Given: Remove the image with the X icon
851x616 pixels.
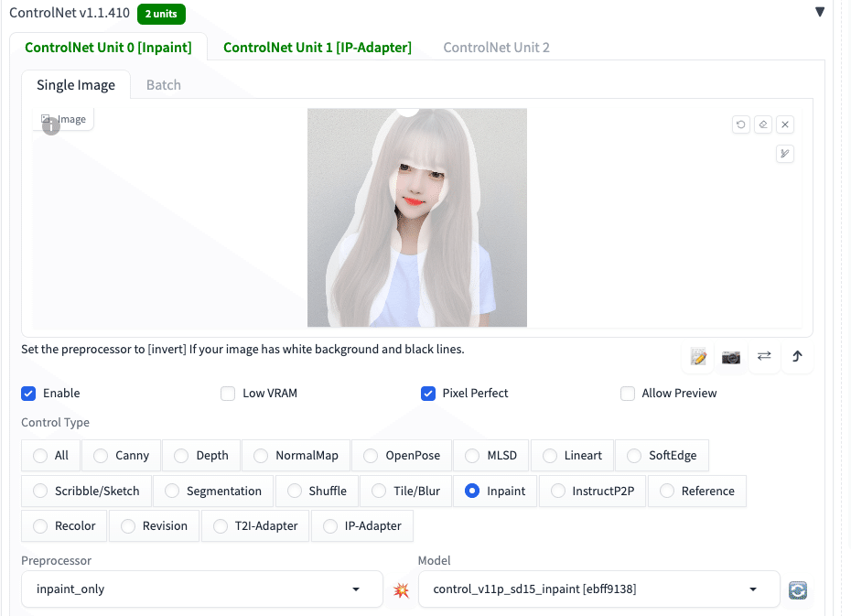Looking at the screenshot, I should (785, 124).
